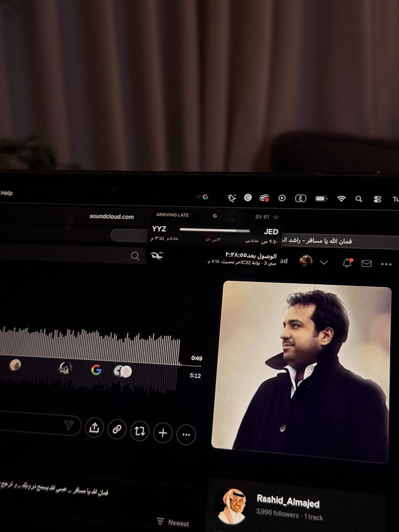Open the Newest sort dropdown
The image size is (399, 532).
173,522
